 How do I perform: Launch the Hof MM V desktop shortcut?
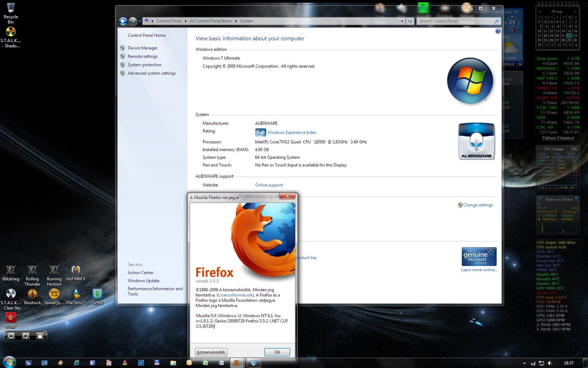pyautogui.click(x=76, y=273)
